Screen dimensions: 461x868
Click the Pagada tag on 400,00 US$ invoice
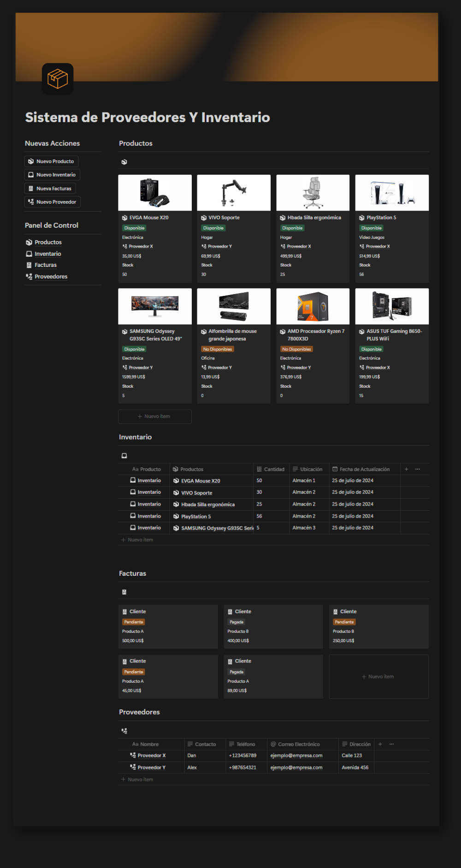click(236, 622)
